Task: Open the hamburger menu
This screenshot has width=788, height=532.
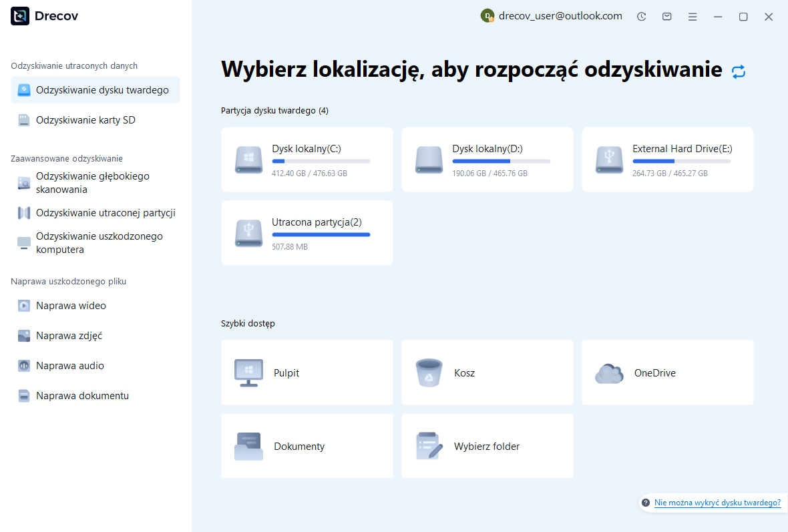Action: point(693,16)
